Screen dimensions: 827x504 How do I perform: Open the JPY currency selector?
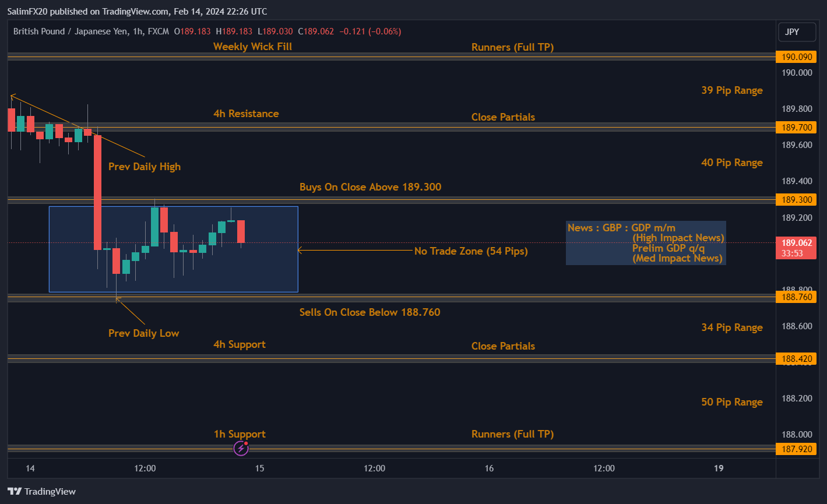tap(796, 32)
